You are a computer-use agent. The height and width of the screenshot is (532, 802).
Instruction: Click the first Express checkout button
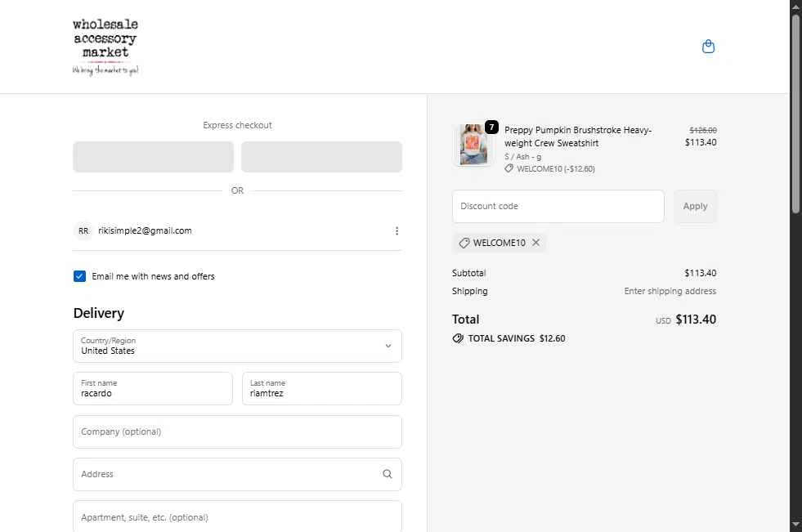pyautogui.click(x=153, y=157)
